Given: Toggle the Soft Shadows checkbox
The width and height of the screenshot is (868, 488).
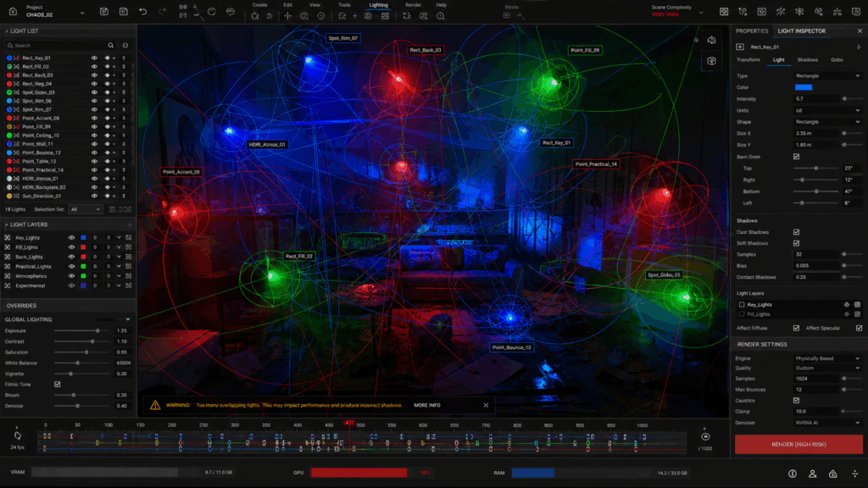Looking at the screenshot, I should 796,243.
